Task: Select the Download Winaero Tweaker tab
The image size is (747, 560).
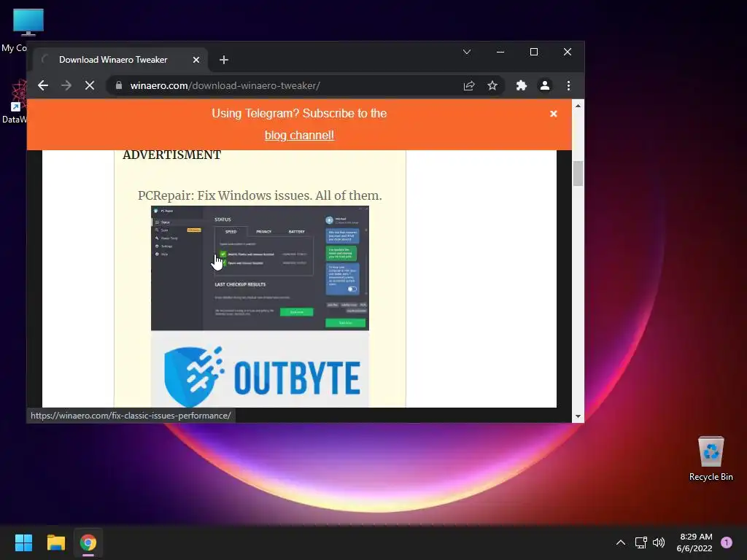Action: tap(120, 60)
